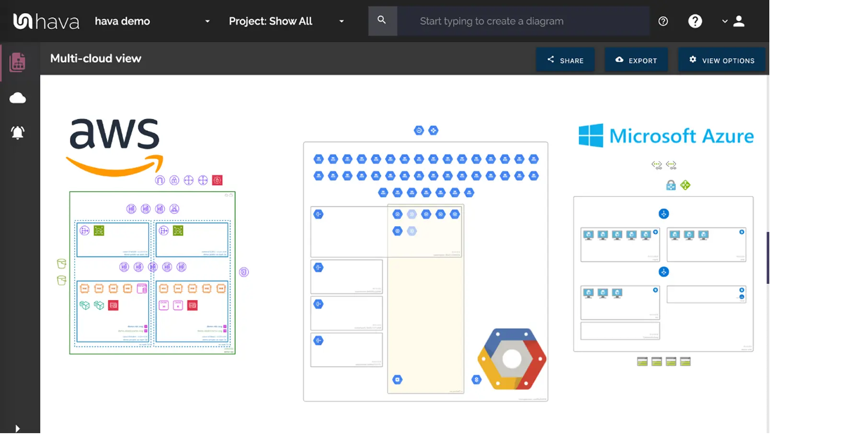The width and height of the screenshot is (868, 437).
Task: Click the solid question mark icon
Action: coord(695,21)
